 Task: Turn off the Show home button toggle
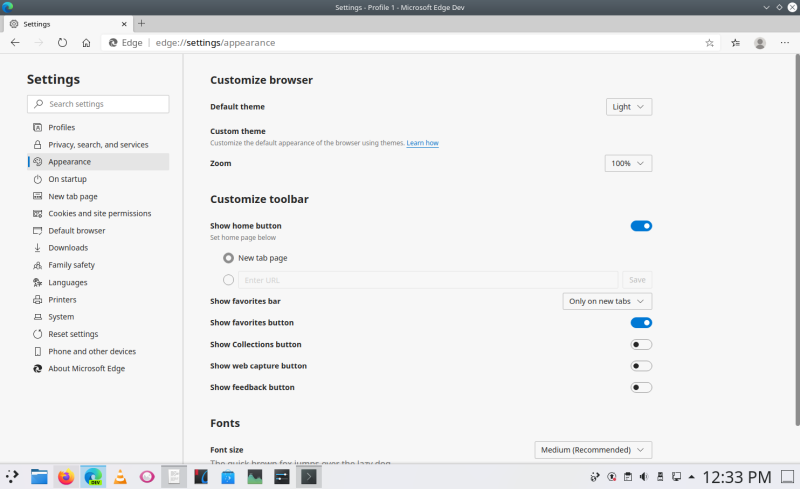click(641, 226)
